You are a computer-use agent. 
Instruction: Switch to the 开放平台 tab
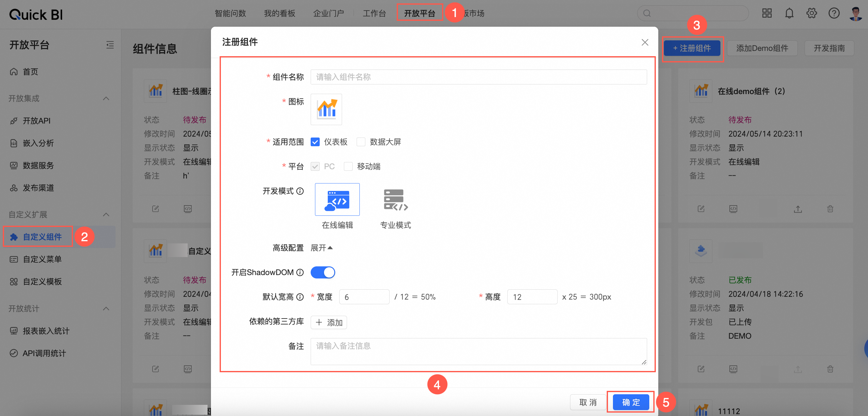pyautogui.click(x=419, y=13)
